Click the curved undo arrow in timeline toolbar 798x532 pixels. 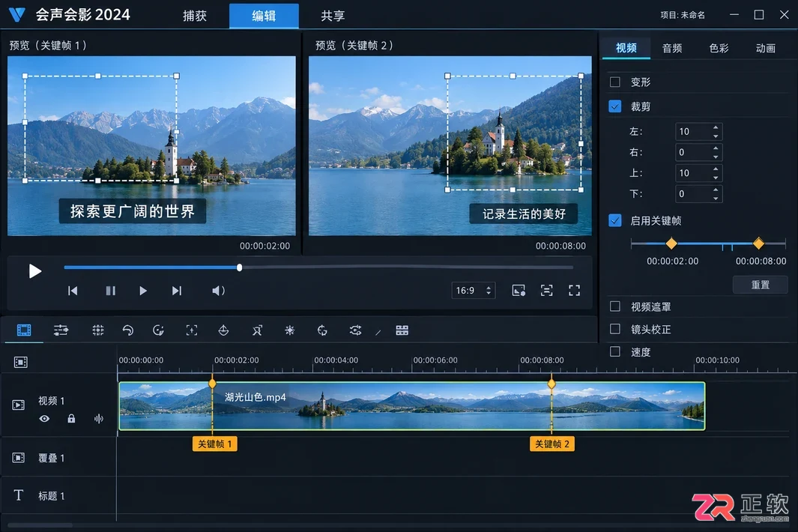click(x=127, y=330)
